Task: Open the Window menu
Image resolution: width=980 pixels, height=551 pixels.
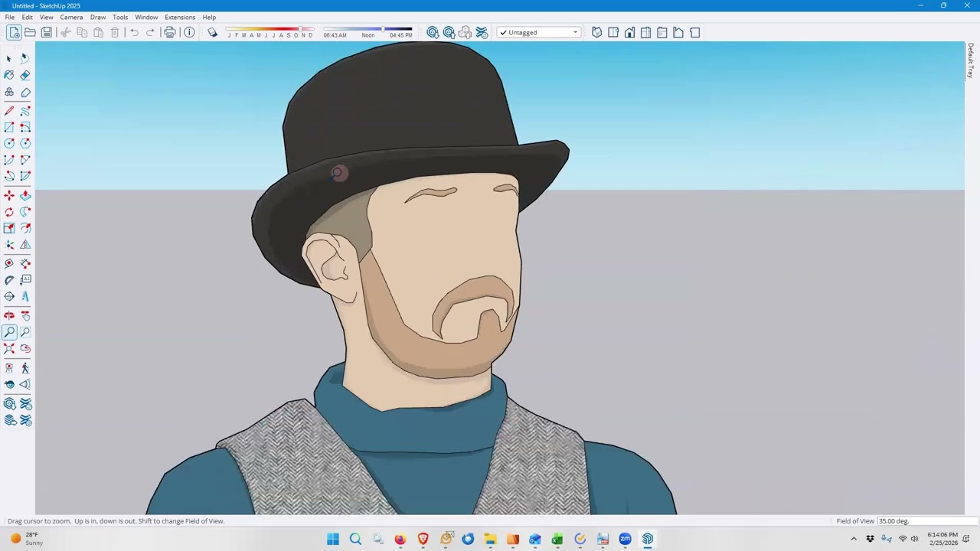Action: point(146,17)
